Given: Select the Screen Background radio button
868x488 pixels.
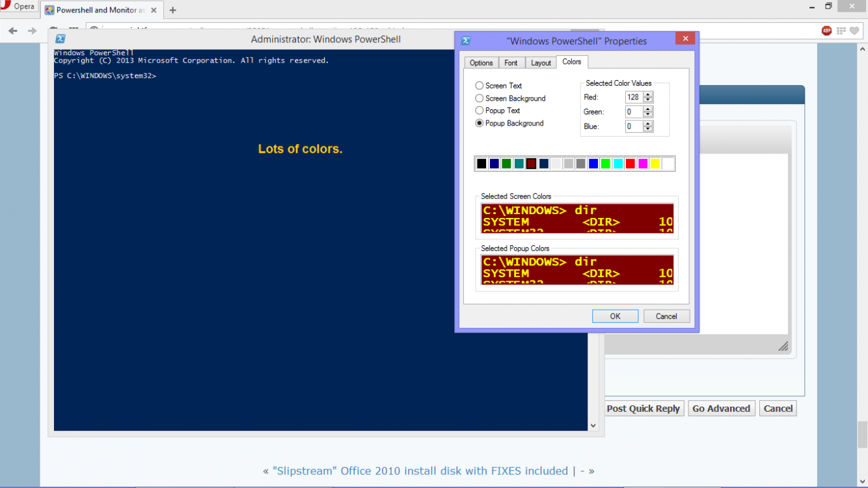Looking at the screenshot, I should [480, 98].
